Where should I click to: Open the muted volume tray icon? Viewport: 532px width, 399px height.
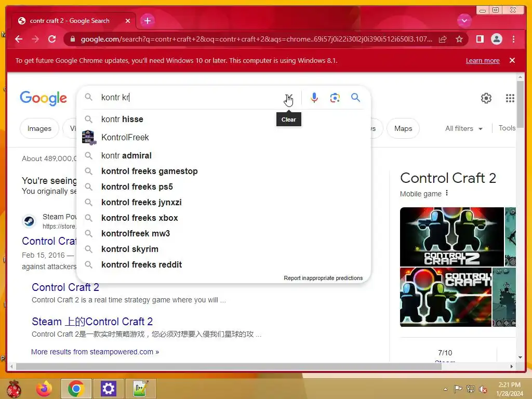point(483,389)
